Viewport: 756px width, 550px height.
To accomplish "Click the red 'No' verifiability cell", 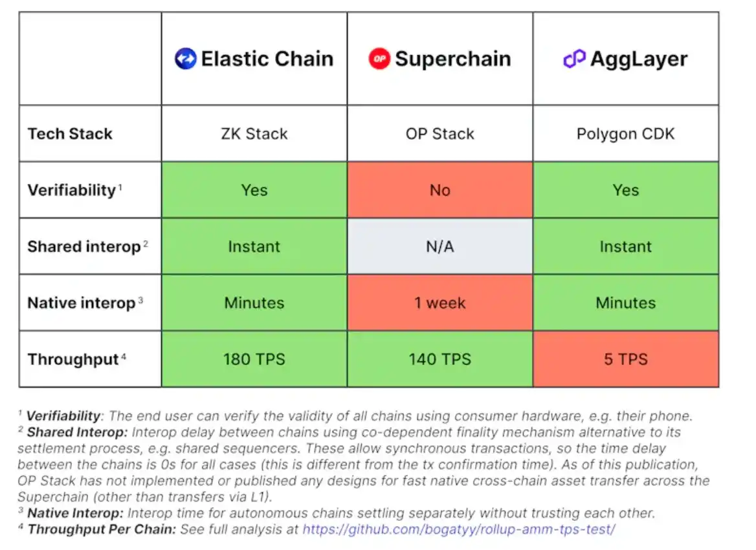I will pos(440,190).
